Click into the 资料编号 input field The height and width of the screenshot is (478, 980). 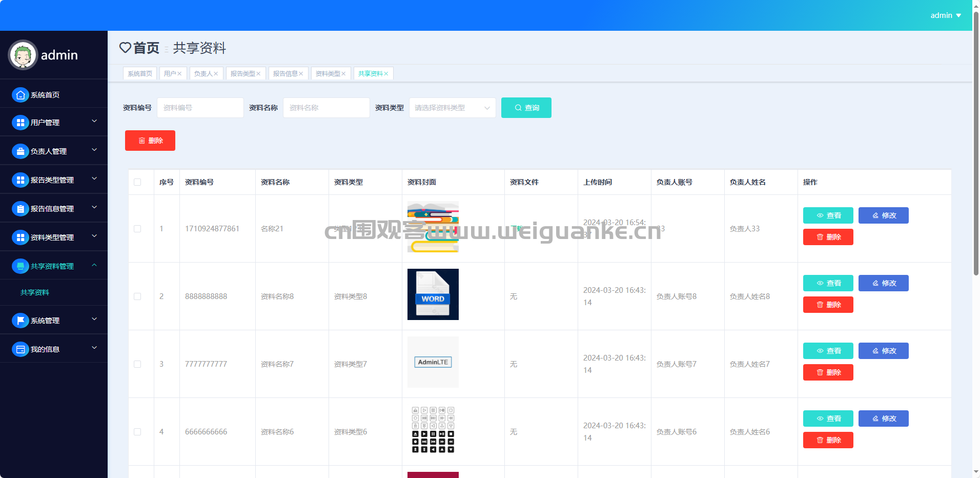pyautogui.click(x=200, y=108)
